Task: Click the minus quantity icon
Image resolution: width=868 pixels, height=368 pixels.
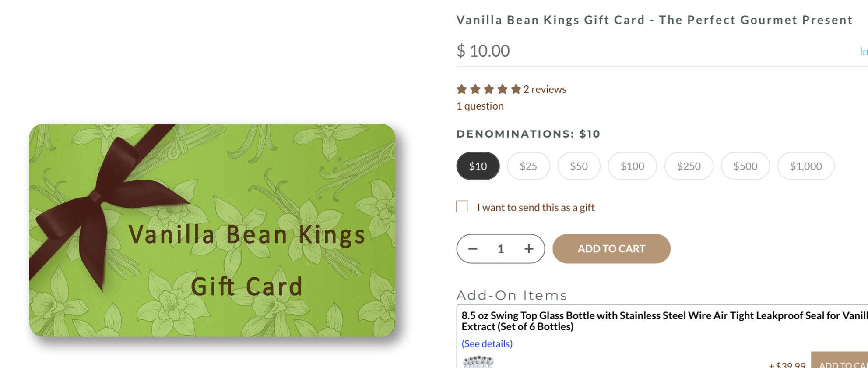Action: [473, 249]
